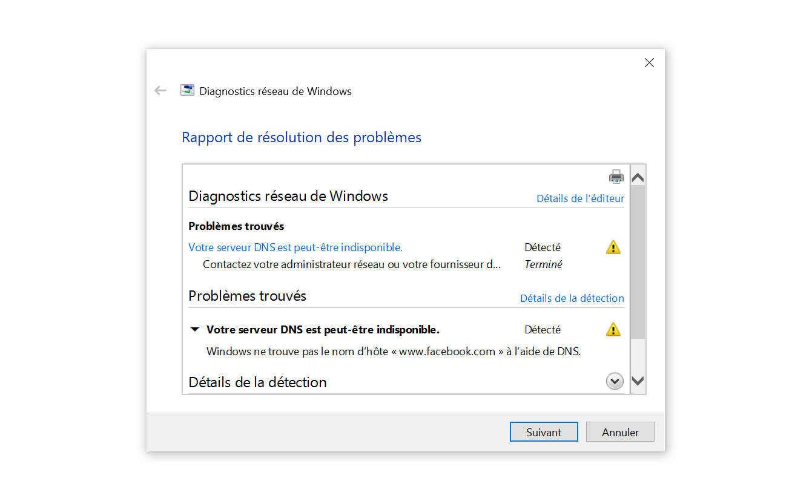Click the Terminé status text

tap(543, 264)
